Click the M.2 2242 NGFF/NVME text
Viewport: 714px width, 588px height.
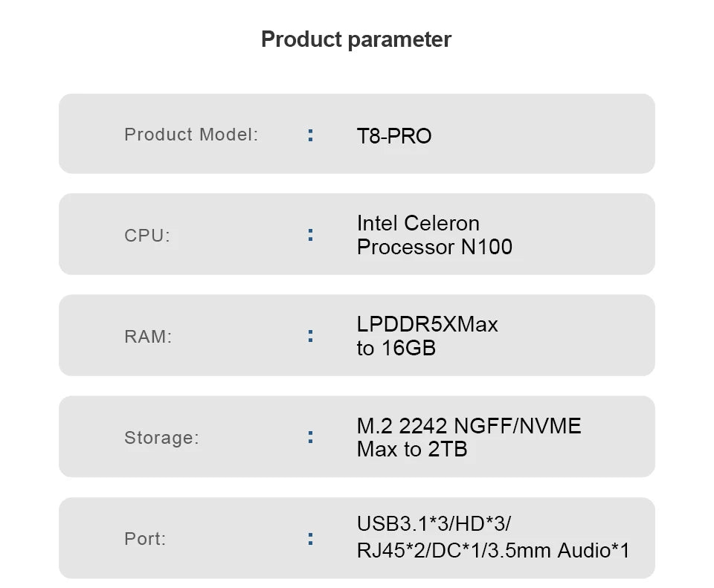click(x=469, y=426)
